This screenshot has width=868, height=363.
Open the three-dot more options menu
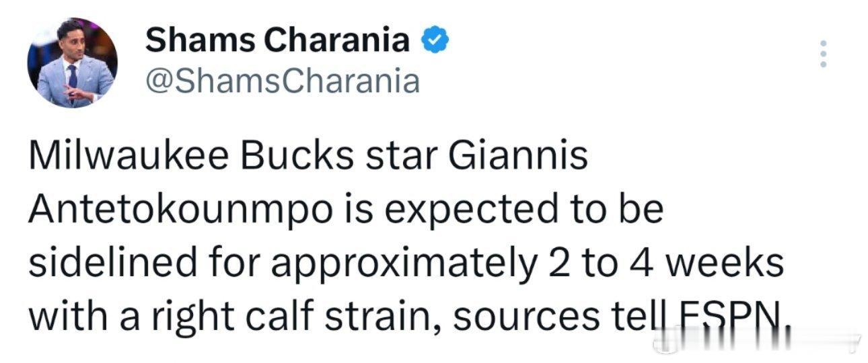point(822,53)
